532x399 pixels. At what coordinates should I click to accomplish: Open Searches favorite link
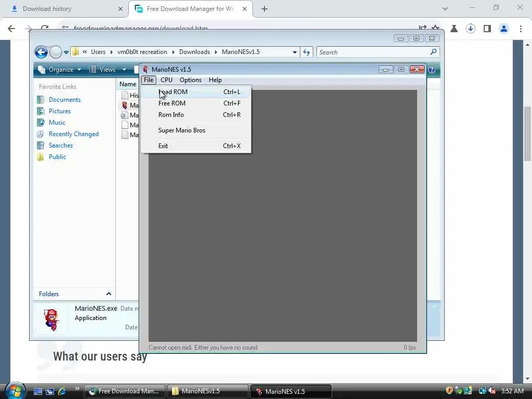click(61, 145)
